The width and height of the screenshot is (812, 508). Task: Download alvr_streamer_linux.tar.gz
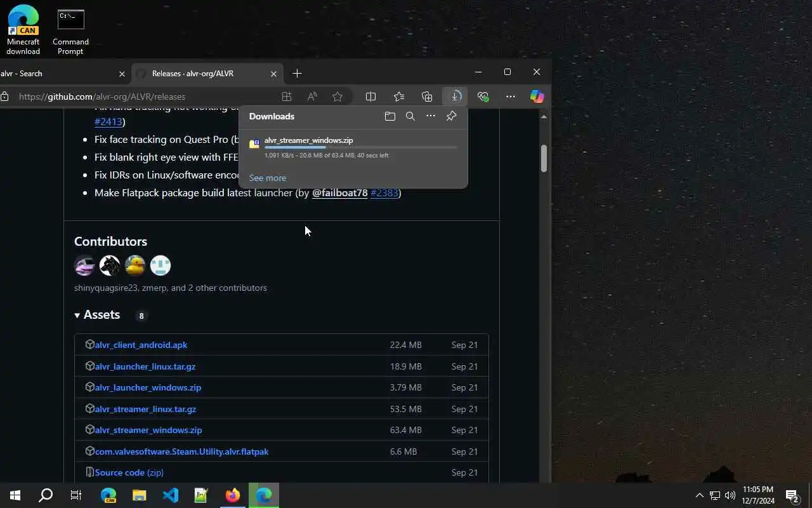pos(145,409)
